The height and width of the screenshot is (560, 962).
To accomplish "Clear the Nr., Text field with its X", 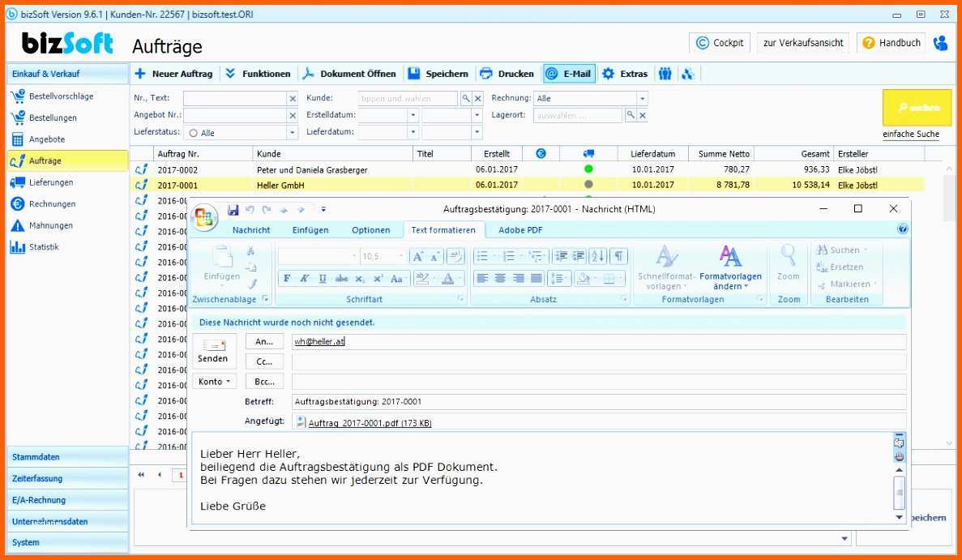I will point(293,98).
